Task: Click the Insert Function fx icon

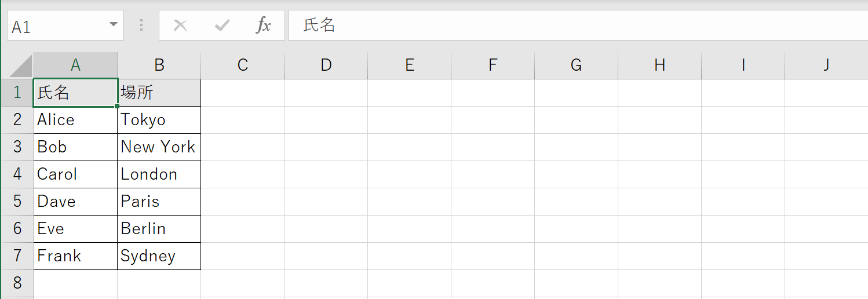Action: tap(264, 25)
